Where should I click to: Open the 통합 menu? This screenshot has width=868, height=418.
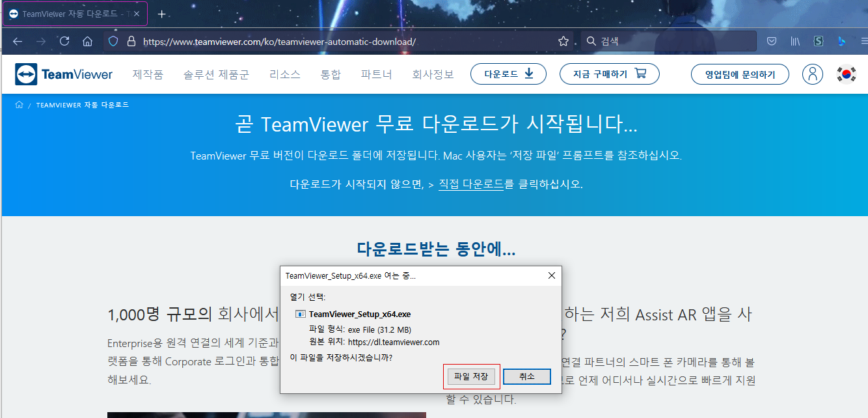tap(331, 74)
